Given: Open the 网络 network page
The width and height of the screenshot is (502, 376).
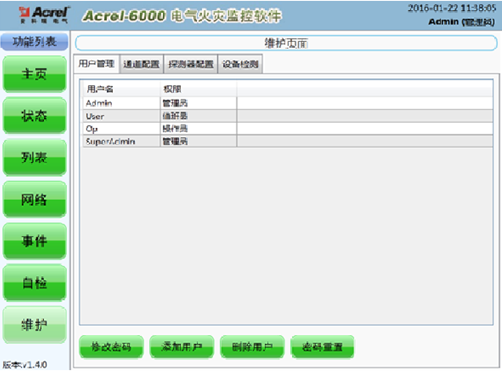Looking at the screenshot, I should click(35, 199).
